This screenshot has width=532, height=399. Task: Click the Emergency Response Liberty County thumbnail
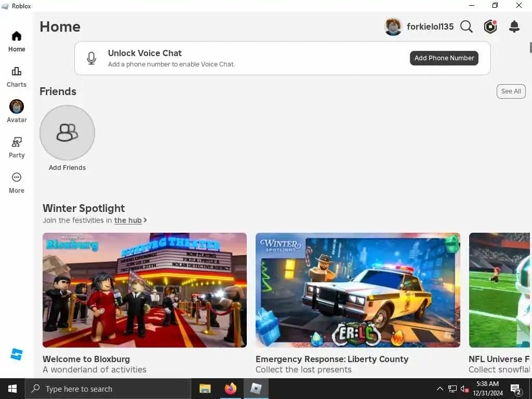tap(357, 290)
